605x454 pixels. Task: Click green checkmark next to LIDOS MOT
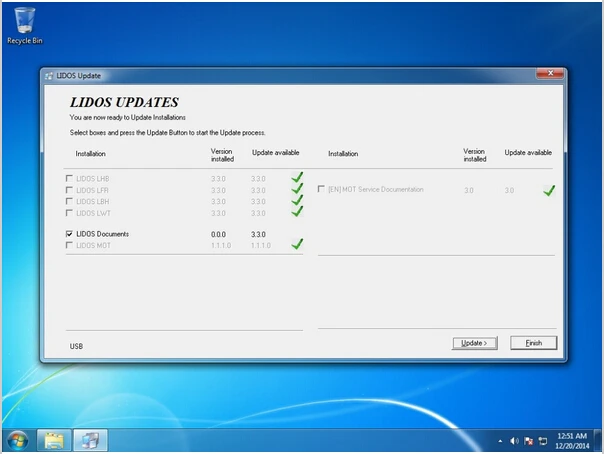click(297, 244)
